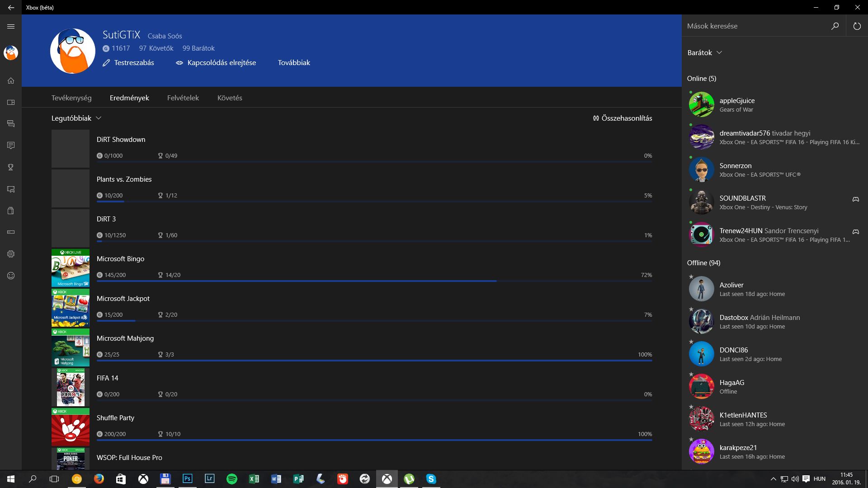Viewport: 868px width, 488px height.
Task: Expand the Legutóbbiak sort dropdown
Action: 76,118
